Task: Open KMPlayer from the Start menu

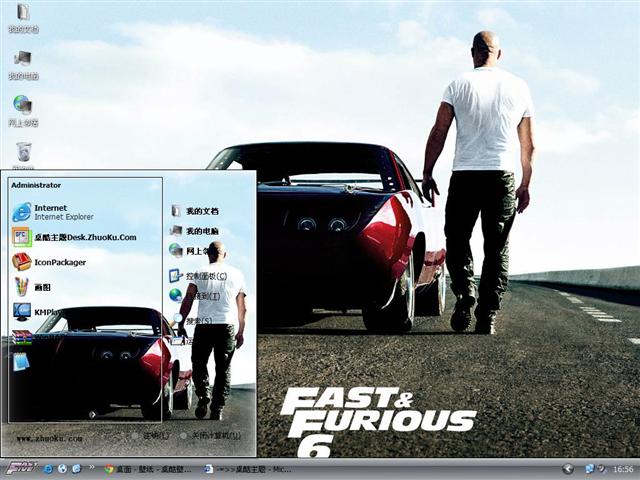Action: pos(37,312)
